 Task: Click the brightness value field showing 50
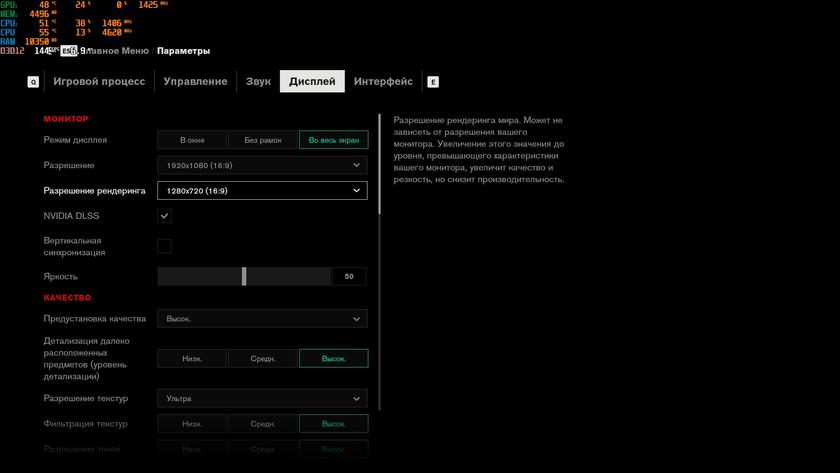click(x=349, y=277)
